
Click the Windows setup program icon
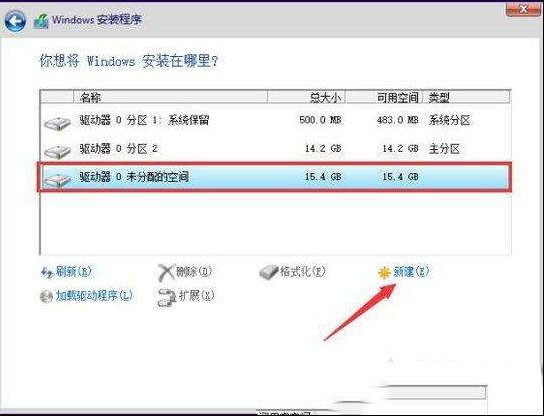pyautogui.click(x=41, y=22)
